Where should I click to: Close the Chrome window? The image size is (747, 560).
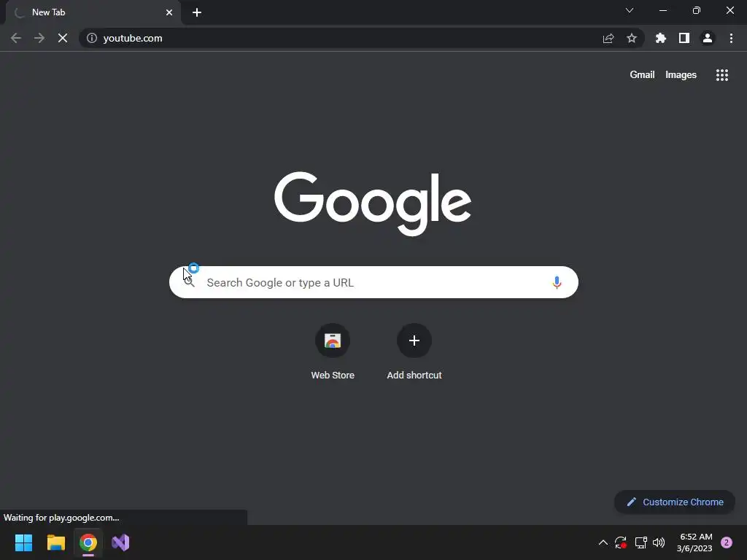[x=729, y=10]
